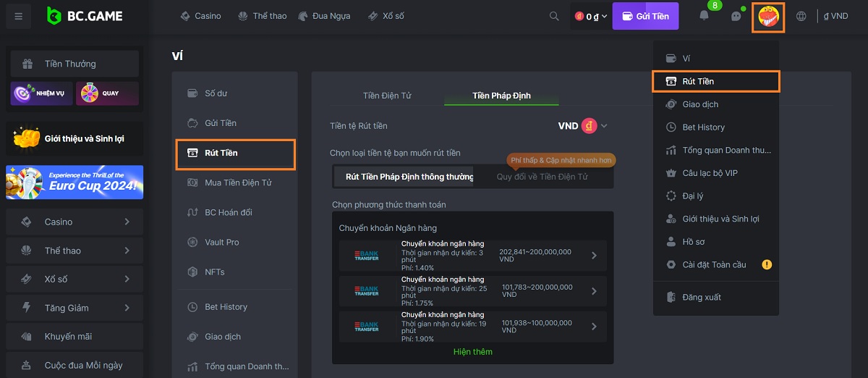Screen dimensions: 868x378
Task: Choose the bank transfer with 1.40% fee
Action: 473,256
